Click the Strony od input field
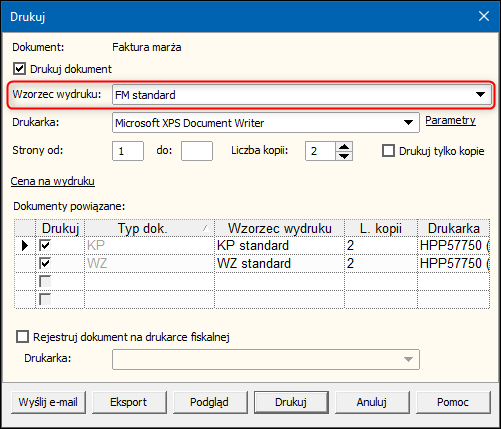Screen dimensions: 501x429 coord(128,151)
